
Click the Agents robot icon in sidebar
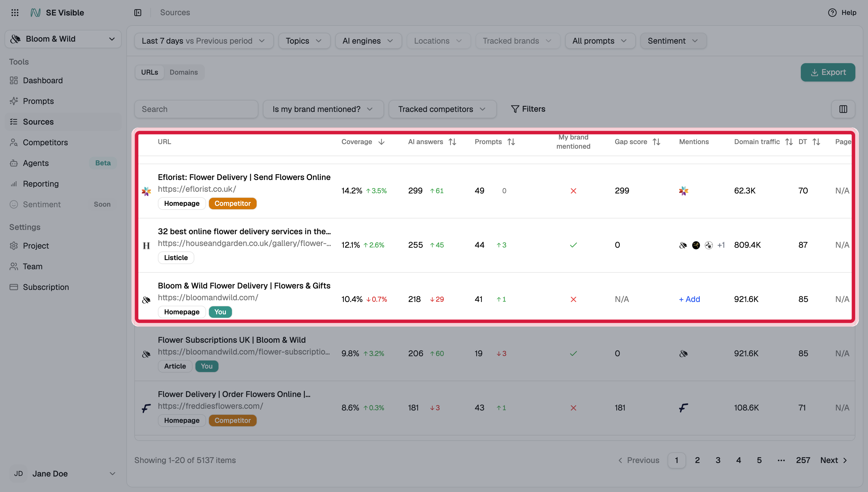pos(14,163)
